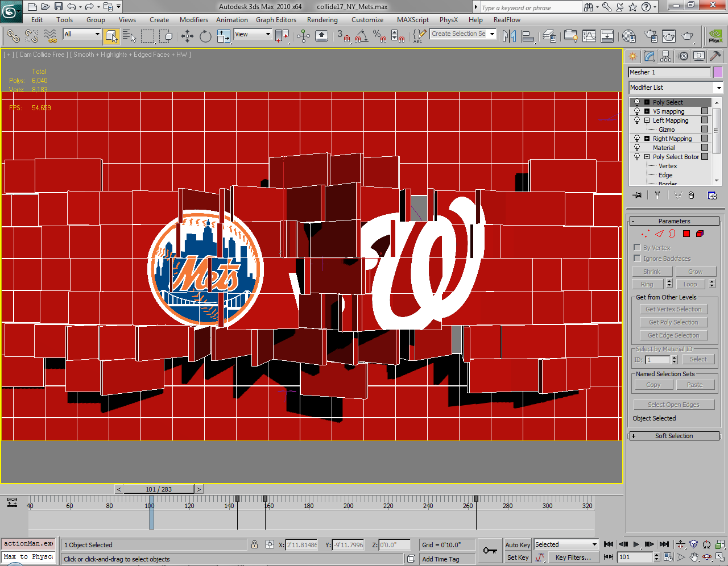Select Vertex sub-object level icon
This screenshot has height=566, width=728.
(x=645, y=234)
